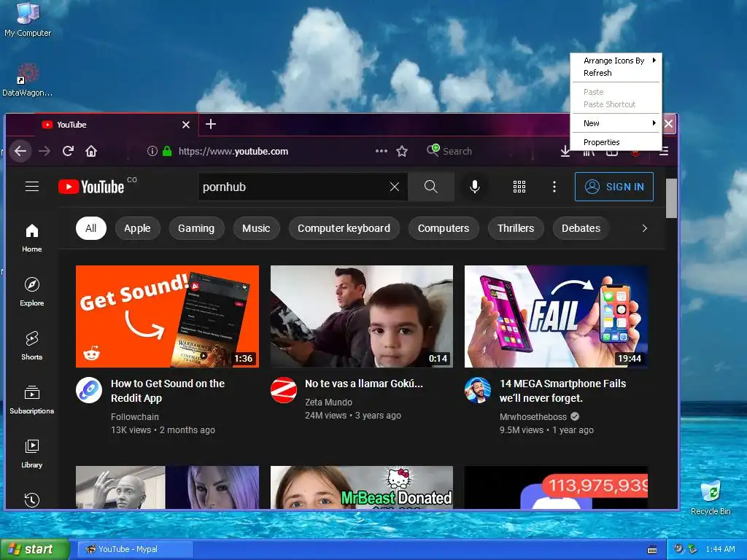The width and height of the screenshot is (747, 560).
Task: Select the Thrillers filter chip
Action: click(x=516, y=228)
